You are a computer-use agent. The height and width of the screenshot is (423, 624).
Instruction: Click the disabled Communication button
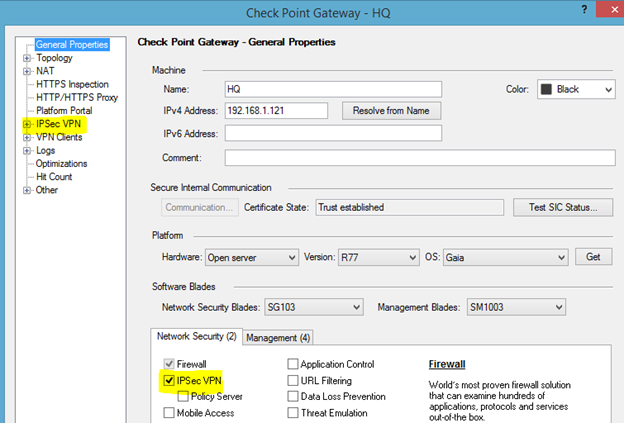point(200,207)
